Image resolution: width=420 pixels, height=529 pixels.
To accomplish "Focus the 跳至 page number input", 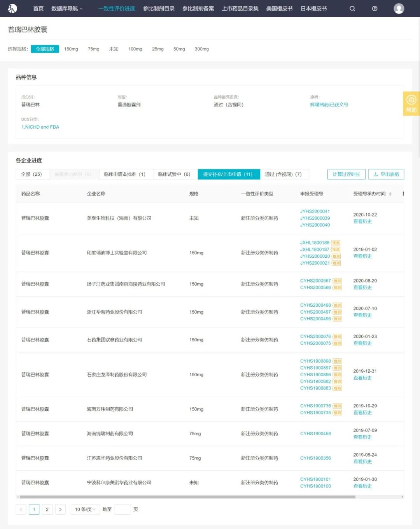I will coord(122,509).
